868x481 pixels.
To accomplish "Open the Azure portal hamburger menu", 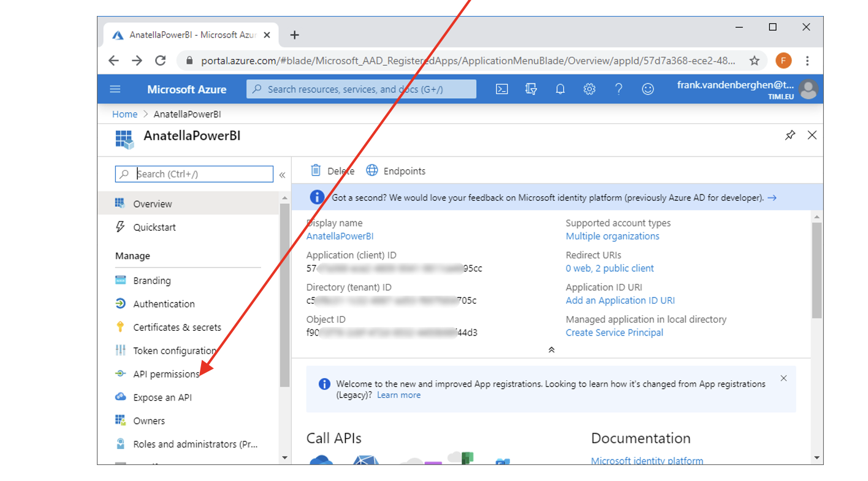I will [x=115, y=89].
